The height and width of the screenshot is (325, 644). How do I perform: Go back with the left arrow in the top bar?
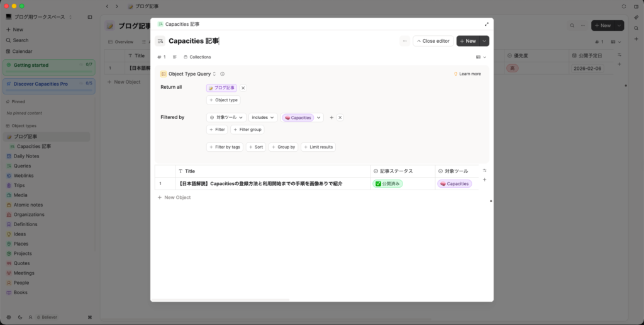point(108,6)
